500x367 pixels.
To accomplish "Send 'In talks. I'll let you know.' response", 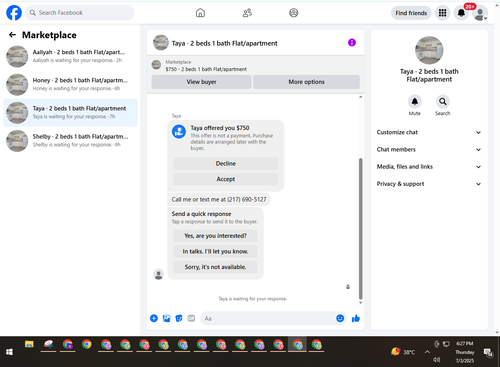I will coord(215,251).
